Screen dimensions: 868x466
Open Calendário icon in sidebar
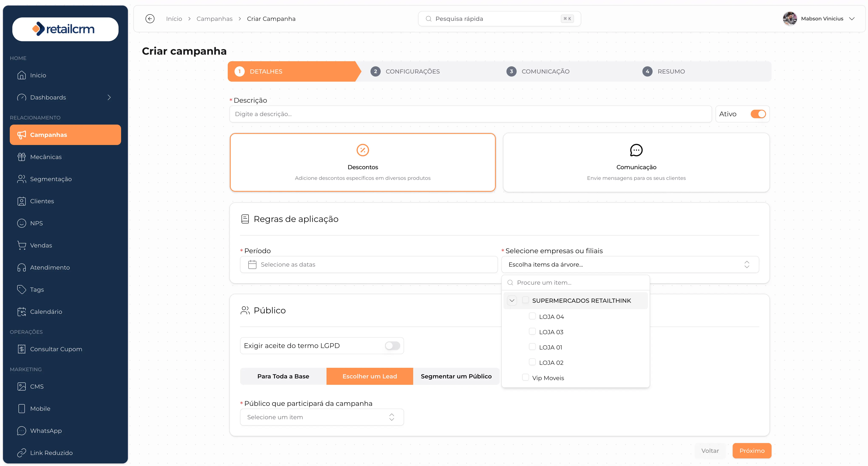point(22,312)
